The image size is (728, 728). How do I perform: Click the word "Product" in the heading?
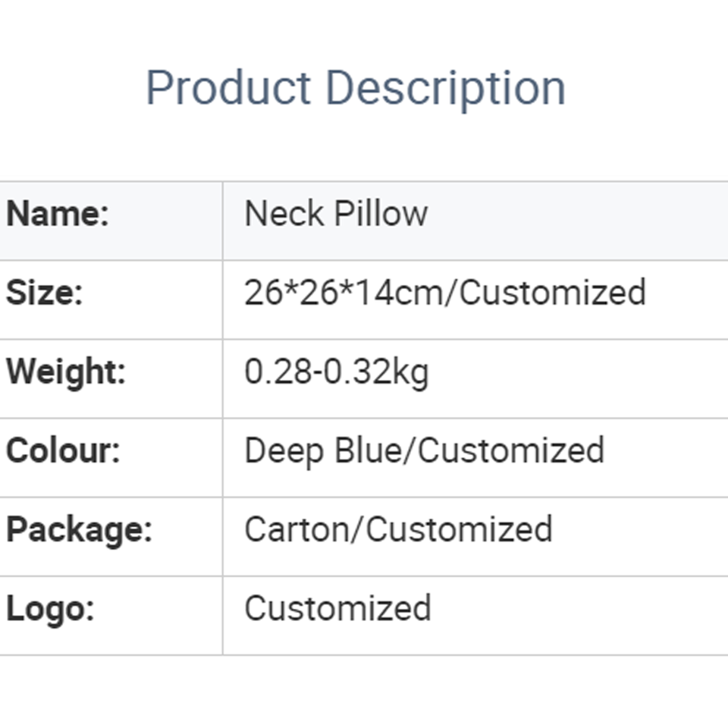pos(228,88)
